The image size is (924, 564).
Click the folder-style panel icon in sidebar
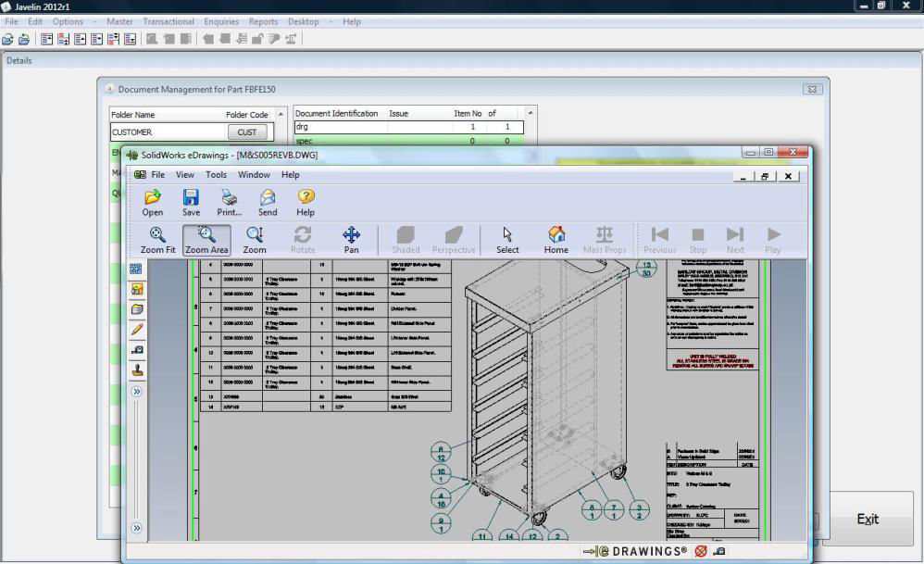(x=137, y=308)
